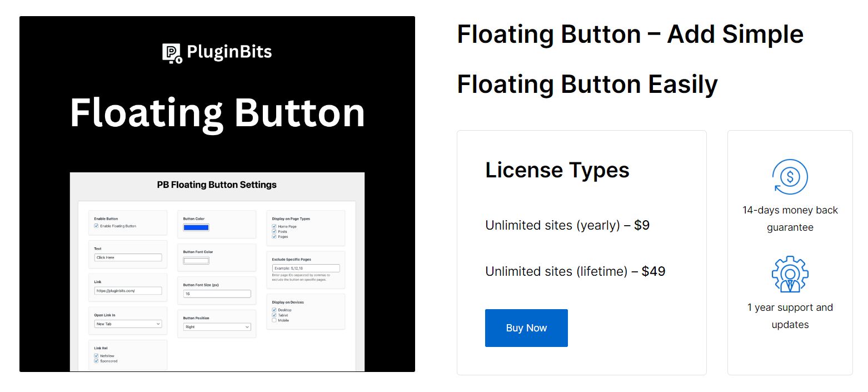The height and width of the screenshot is (392, 868).
Task: Click the Button Font Color swatch
Action: [x=196, y=261]
